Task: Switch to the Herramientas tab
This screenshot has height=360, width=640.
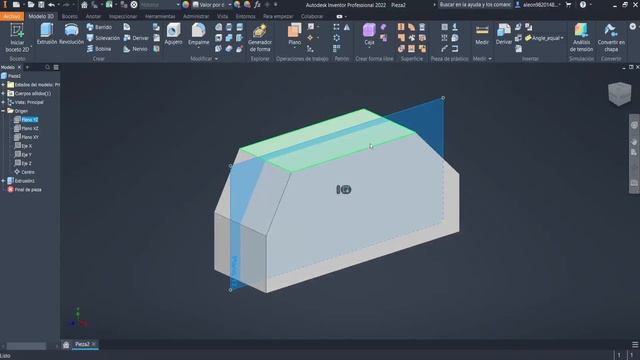Action: [160, 16]
